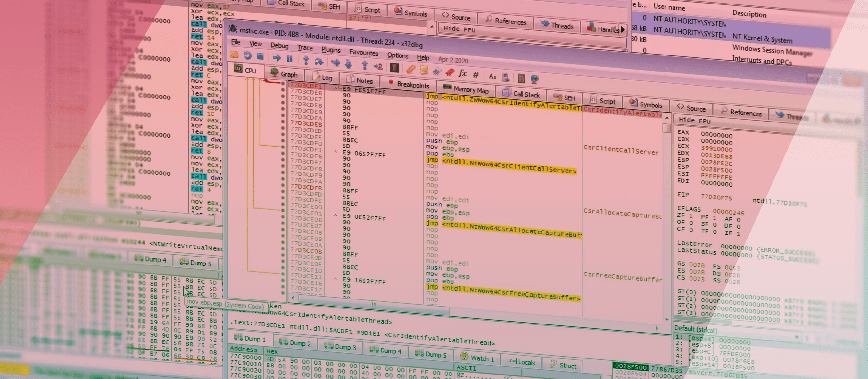Open the Watch 1 tab
Viewport: 868px width, 379px height.
[477, 358]
